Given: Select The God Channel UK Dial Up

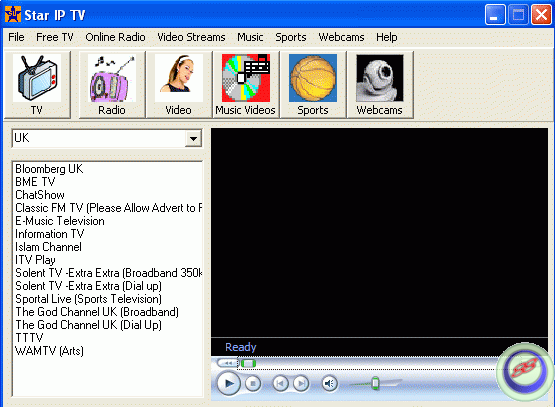Looking at the screenshot, I should point(88,325).
